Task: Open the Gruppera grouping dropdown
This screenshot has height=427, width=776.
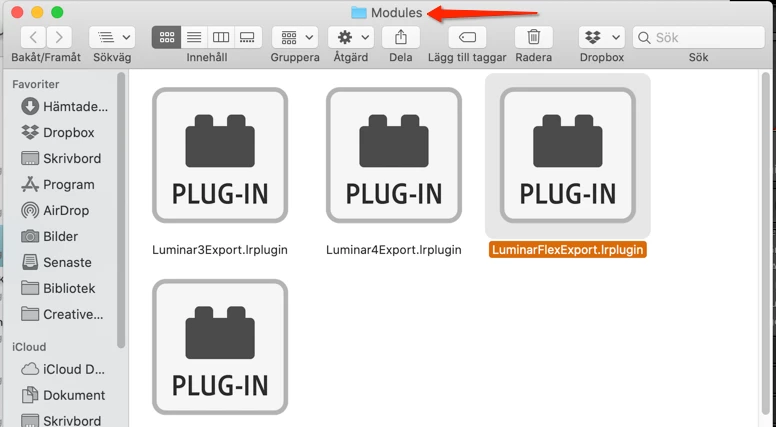Action: pos(295,37)
